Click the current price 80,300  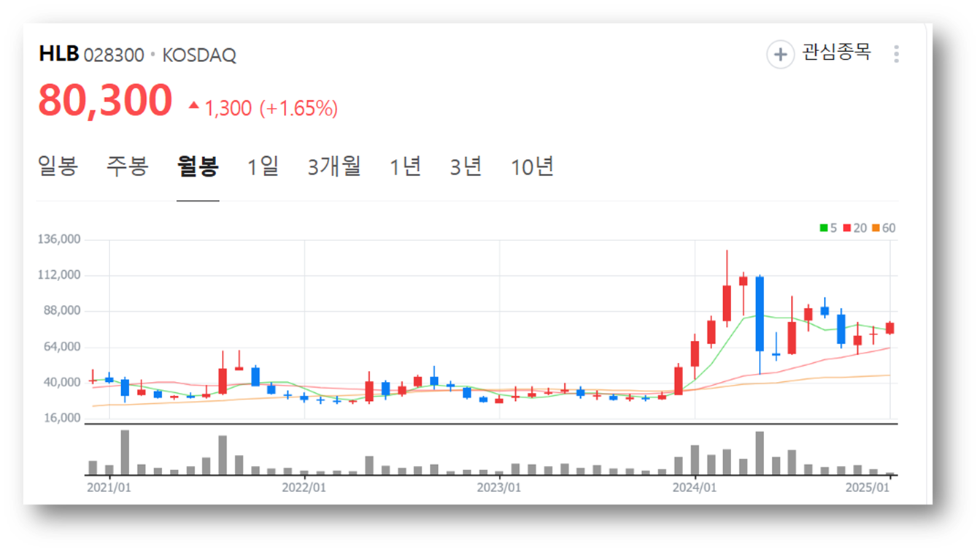click(105, 101)
